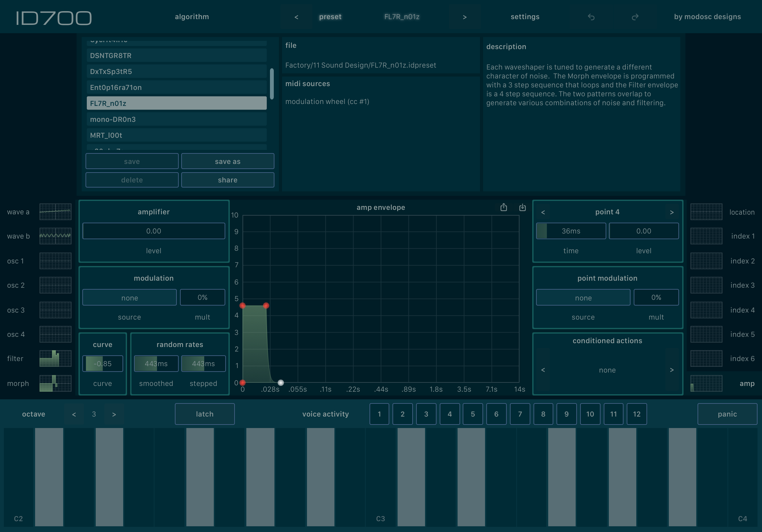Open the modulation source none dropdown
Viewport: 762px width, 532px height.
pyautogui.click(x=130, y=298)
